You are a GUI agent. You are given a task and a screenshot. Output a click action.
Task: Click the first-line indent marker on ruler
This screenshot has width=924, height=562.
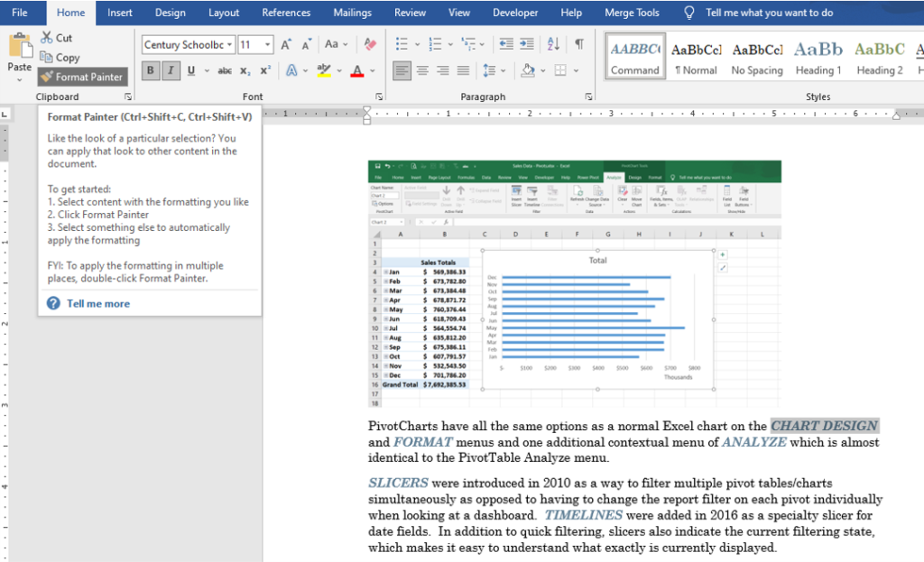pyautogui.click(x=366, y=110)
